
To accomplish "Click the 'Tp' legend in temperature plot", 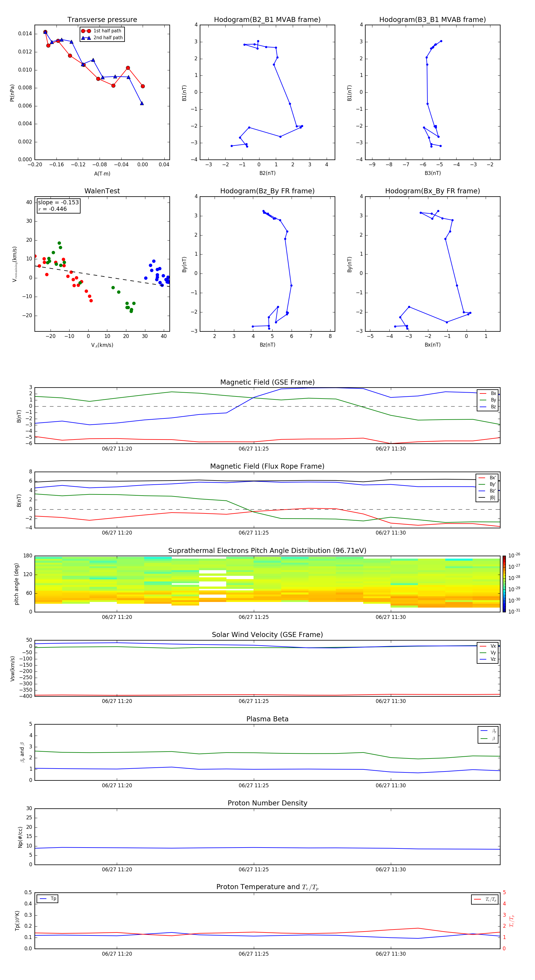I will [48, 899].
